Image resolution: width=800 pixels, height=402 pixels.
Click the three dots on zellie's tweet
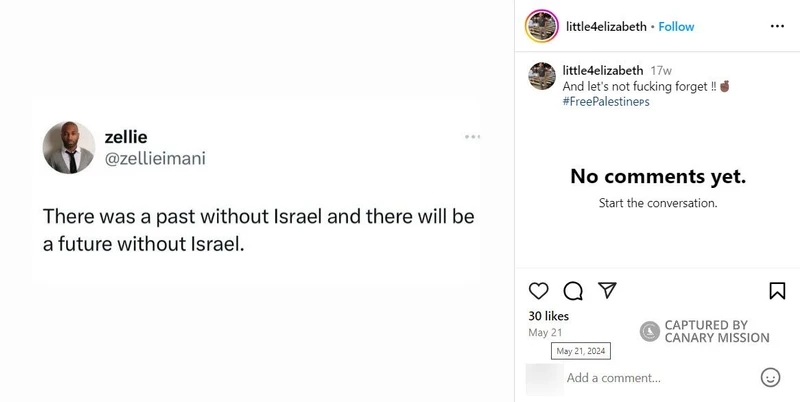(x=473, y=136)
